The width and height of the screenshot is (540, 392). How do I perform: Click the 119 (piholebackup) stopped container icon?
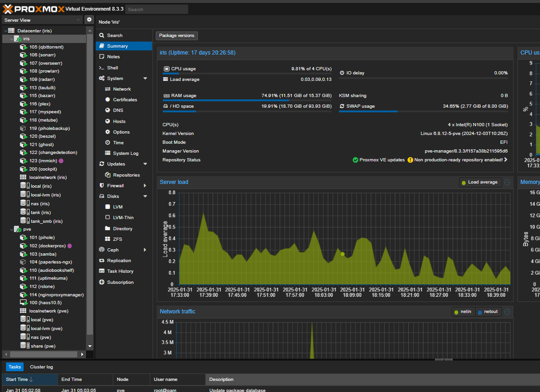[x=23, y=128]
